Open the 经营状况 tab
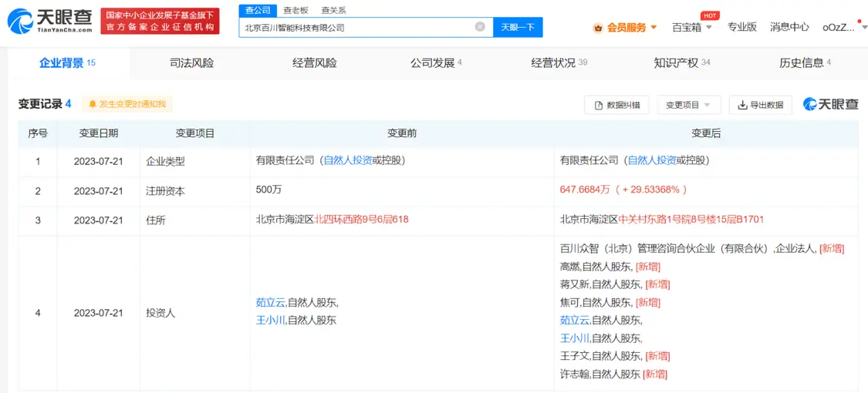 pos(559,63)
